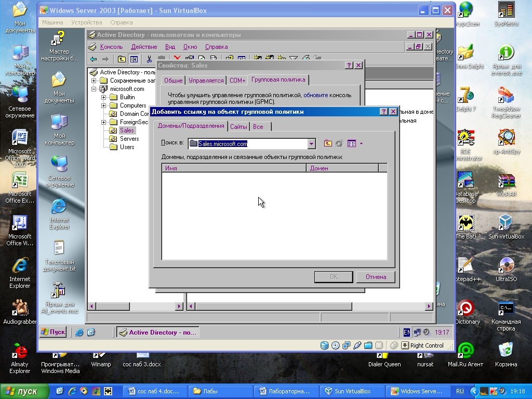Click the host пуск start button

pyautogui.click(x=24, y=392)
